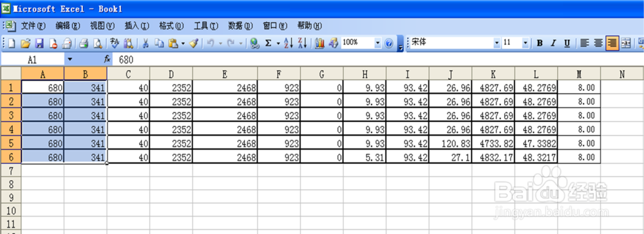Click the formula bar showing 680
Image resolution: width=644 pixels, height=234 pixels.
(378, 59)
